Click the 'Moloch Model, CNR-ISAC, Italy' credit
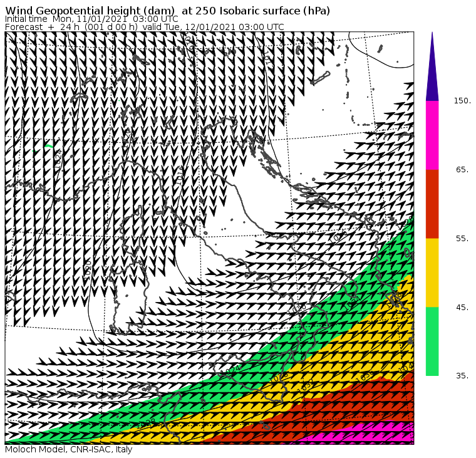This screenshot has height=458, width=476. click(x=69, y=449)
